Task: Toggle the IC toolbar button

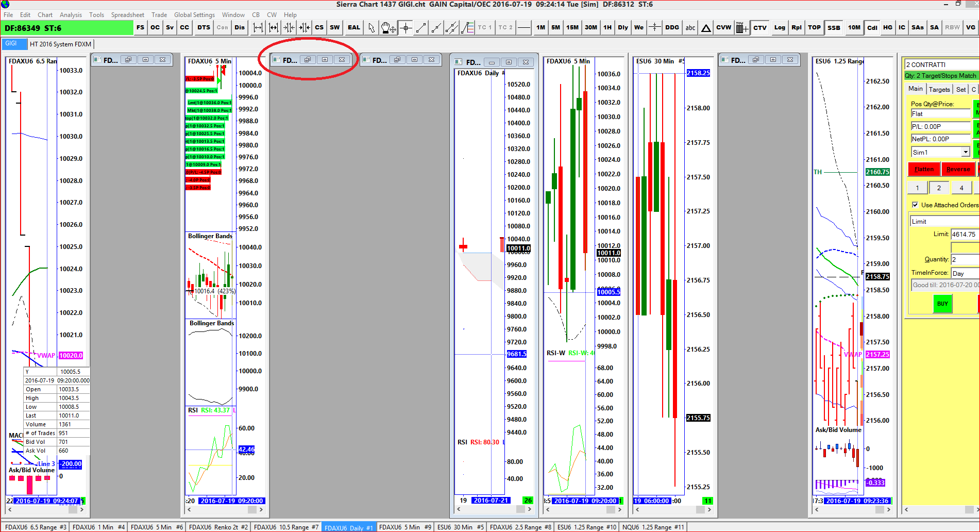Action: (902, 28)
